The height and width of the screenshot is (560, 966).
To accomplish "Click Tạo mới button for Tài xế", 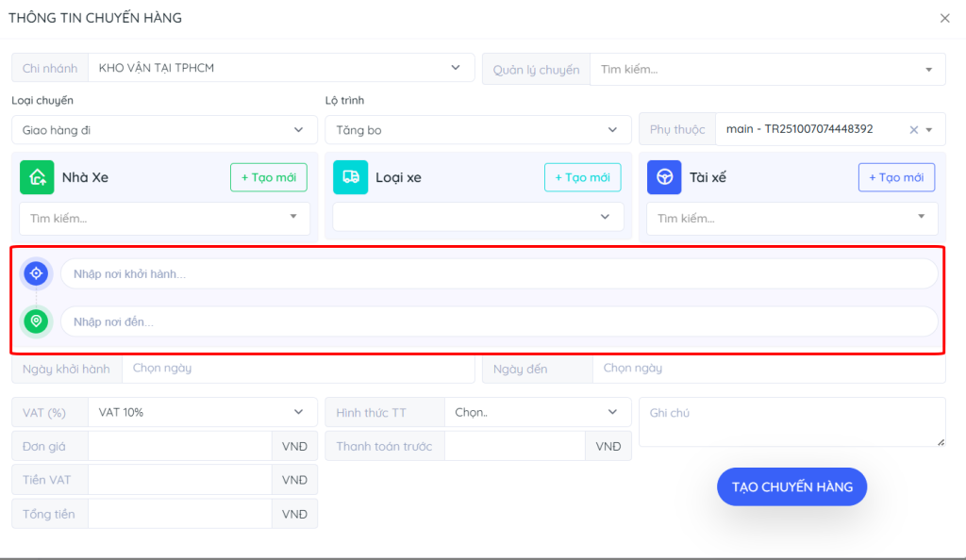I will [896, 177].
